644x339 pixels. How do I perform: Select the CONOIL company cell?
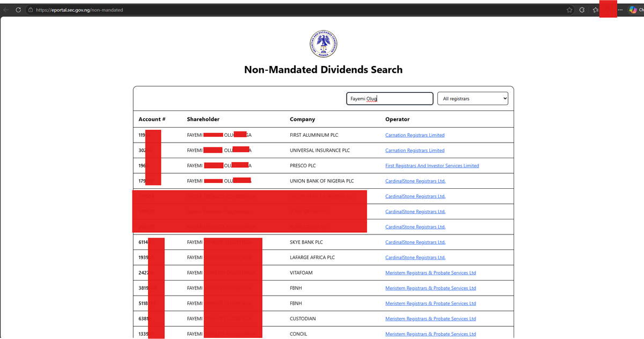click(x=298, y=334)
